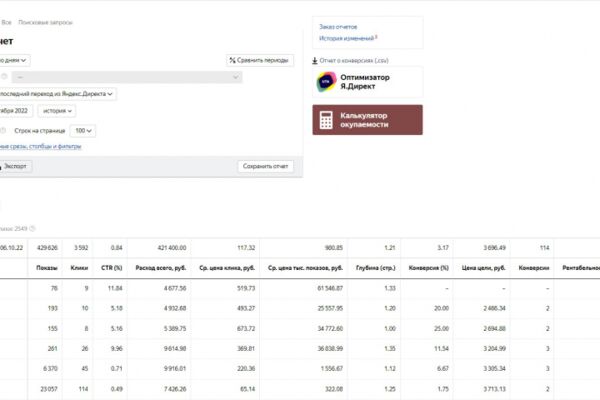Select the radio button beside the grey dropdown
Viewport: 600px width, 400px height.
click(x=4, y=77)
